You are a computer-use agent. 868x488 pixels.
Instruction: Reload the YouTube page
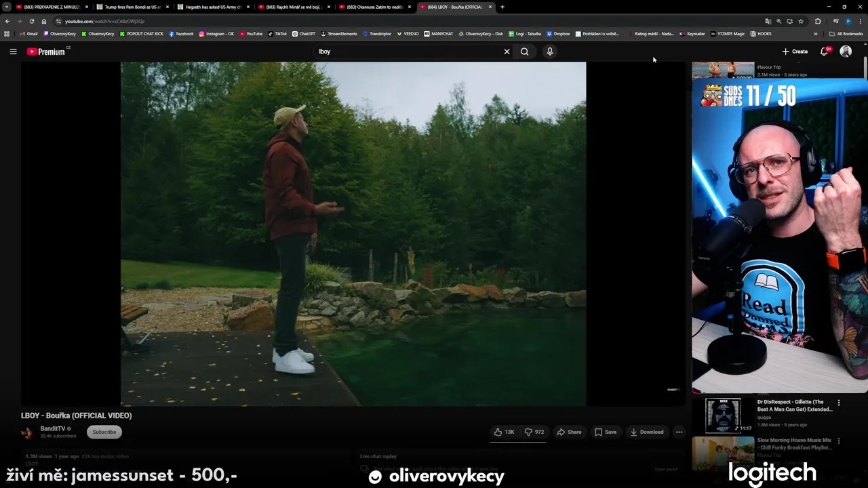click(31, 21)
